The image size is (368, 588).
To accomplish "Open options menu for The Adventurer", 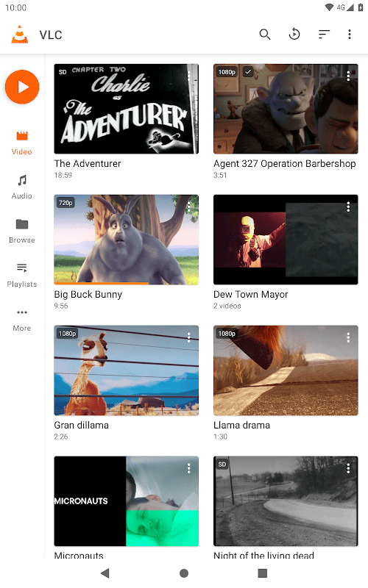I will pos(189,76).
